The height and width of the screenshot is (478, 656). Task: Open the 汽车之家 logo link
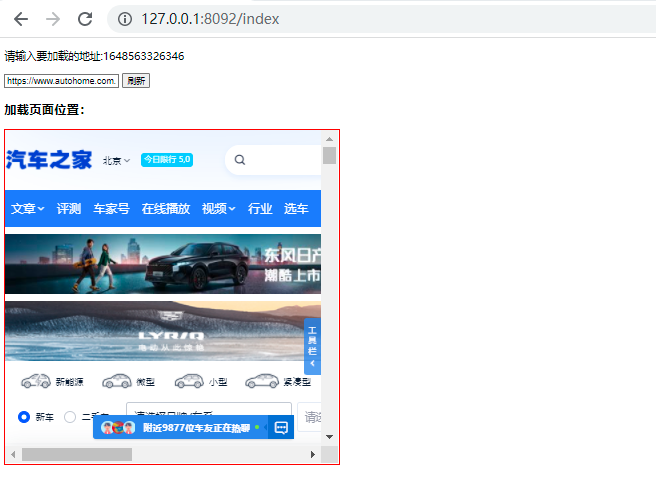click(49, 160)
